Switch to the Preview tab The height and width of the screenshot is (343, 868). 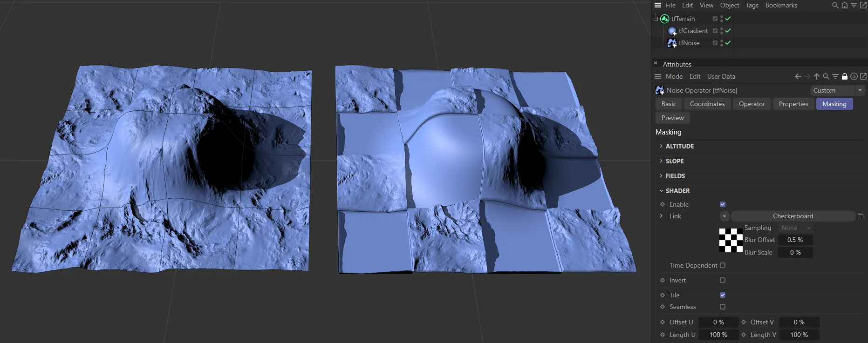[673, 118]
